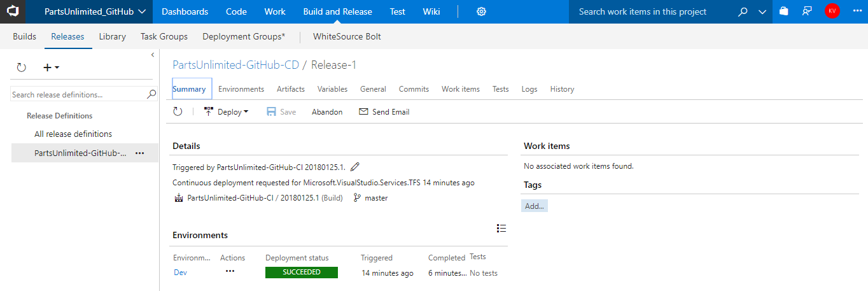Refresh the release definitions list in sidebar
The image size is (868, 291).
(x=21, y=67)
